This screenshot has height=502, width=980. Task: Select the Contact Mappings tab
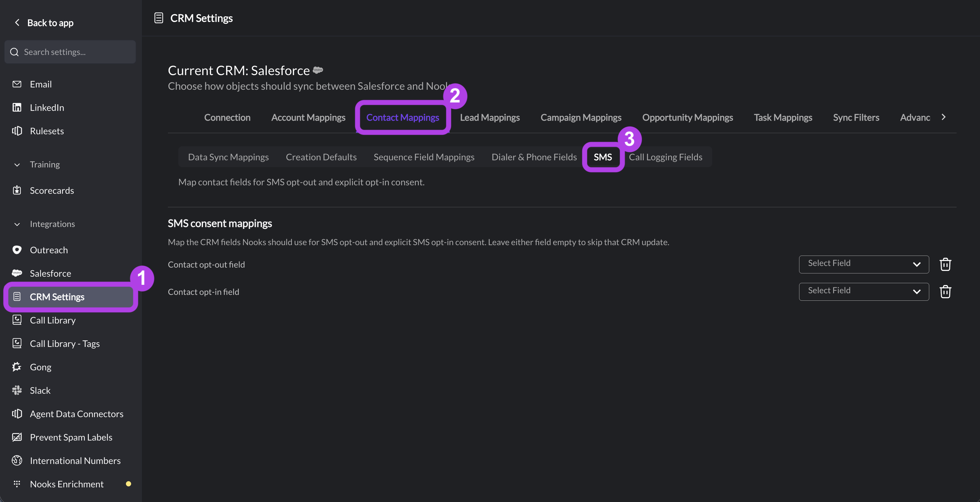tap(402, 117)
